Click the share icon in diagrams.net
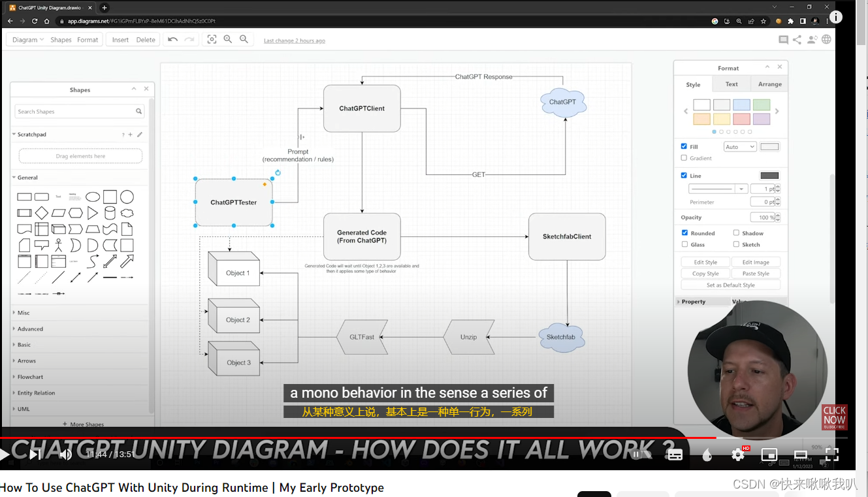 click(797, 40)
